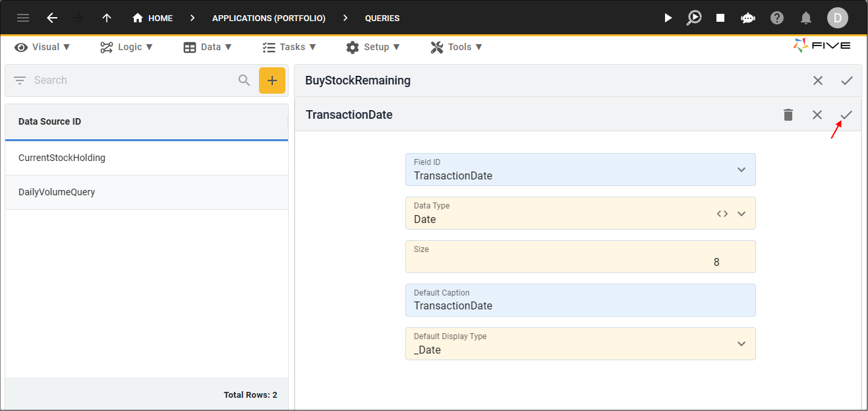The height and width of the screenshot is (411, 868).
Task: Open the inspector magnifier play icon
Action: click(694, 18)
